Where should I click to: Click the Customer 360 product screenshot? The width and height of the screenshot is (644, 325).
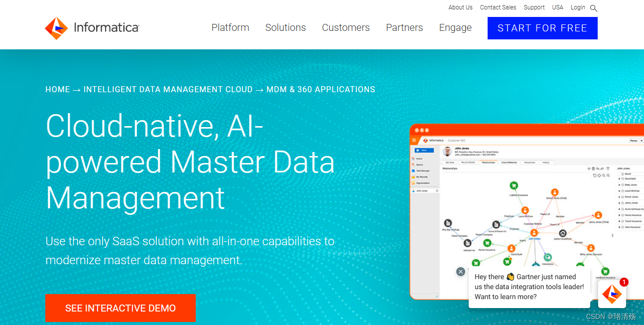(526, 212)
